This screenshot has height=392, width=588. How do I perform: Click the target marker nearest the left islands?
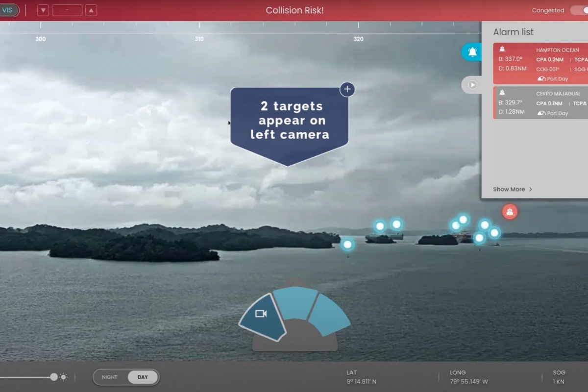(347, 244)
